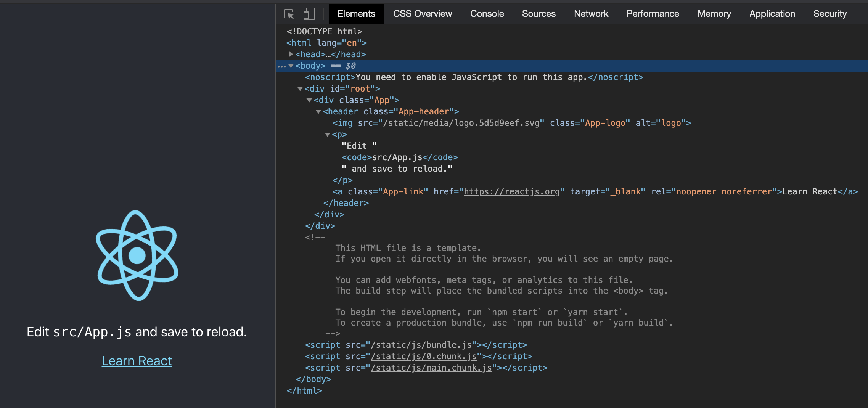The image size is (868, 408).
Task: Switch to the Application tab
Action: click(x=772, y=14)
